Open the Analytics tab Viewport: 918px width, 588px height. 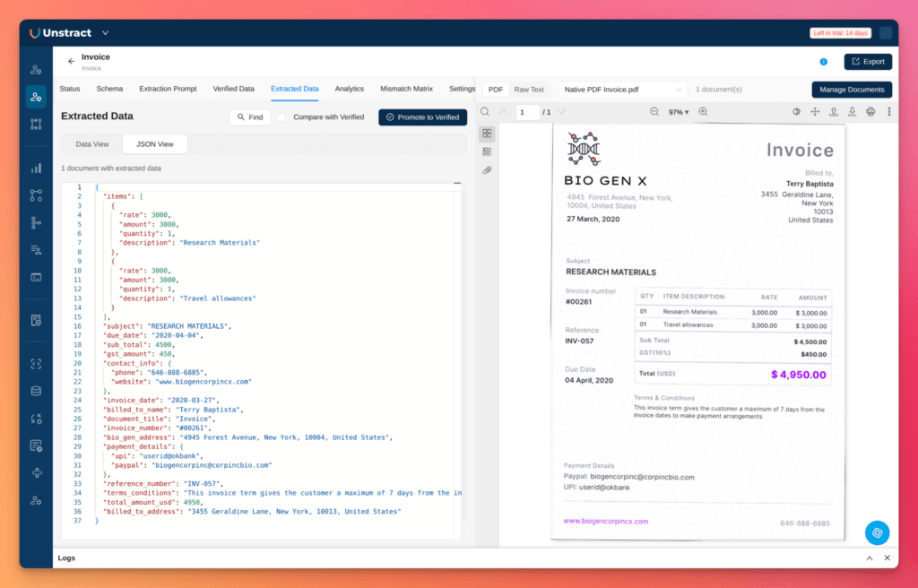[x=350, y=89]
